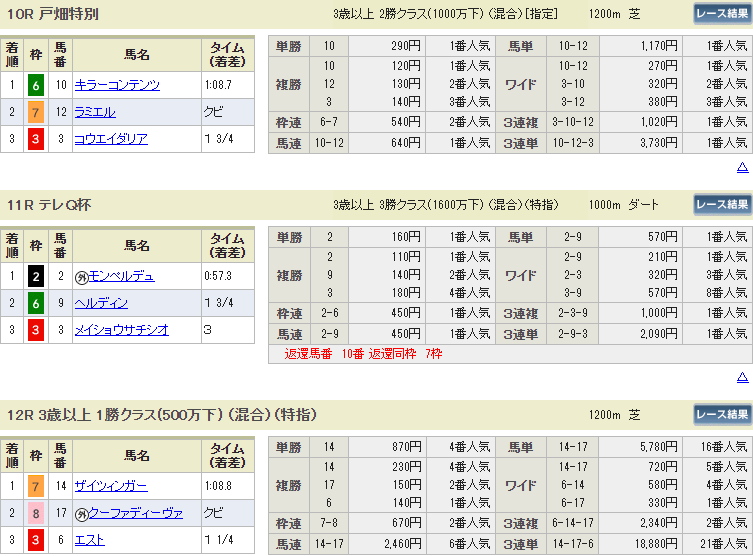This screenshot has height=556, width=753.
Task: Open horse ザイツィンガー
Action: pyautogui.click(x=111, y=486)
